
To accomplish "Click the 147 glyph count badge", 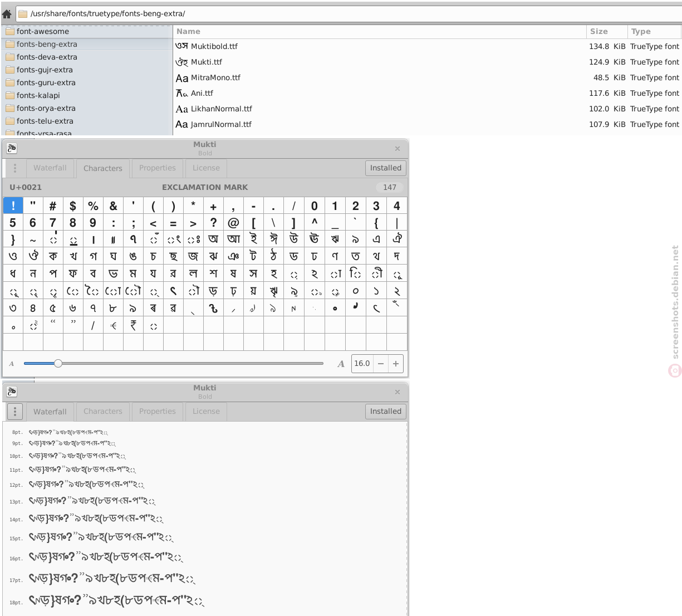I will 390,187.
